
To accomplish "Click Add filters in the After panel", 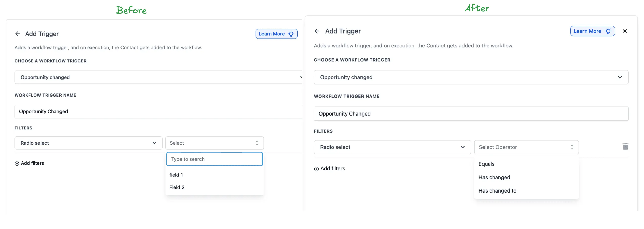I will pyautogui.click(x=332, y=168).
